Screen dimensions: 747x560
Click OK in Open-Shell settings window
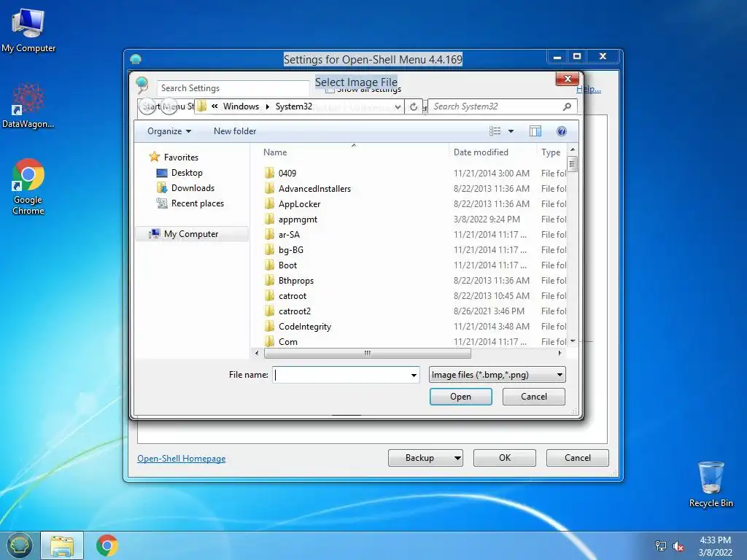505,458
